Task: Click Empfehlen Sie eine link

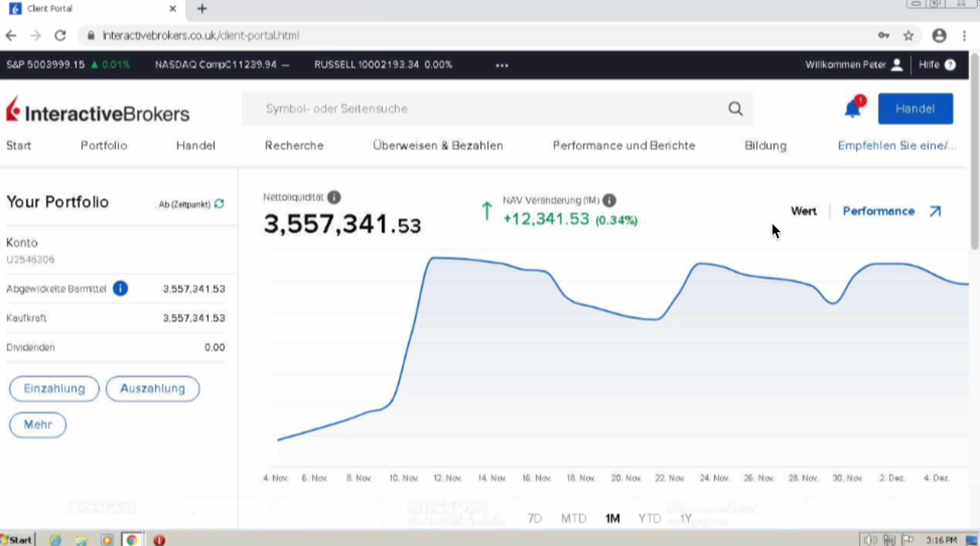Action: click(897, 145)
